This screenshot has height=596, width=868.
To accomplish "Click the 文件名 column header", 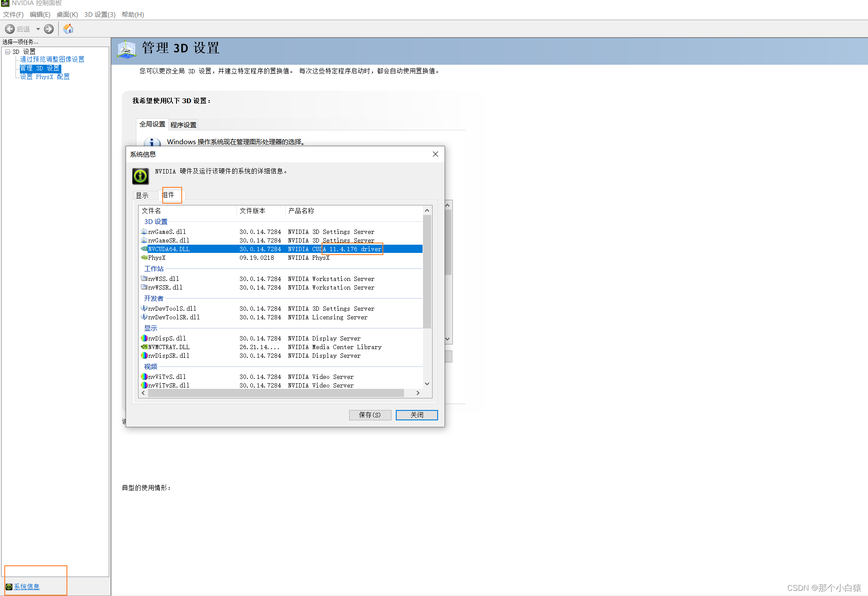I will pyautogui.click(x=188, y=211).
